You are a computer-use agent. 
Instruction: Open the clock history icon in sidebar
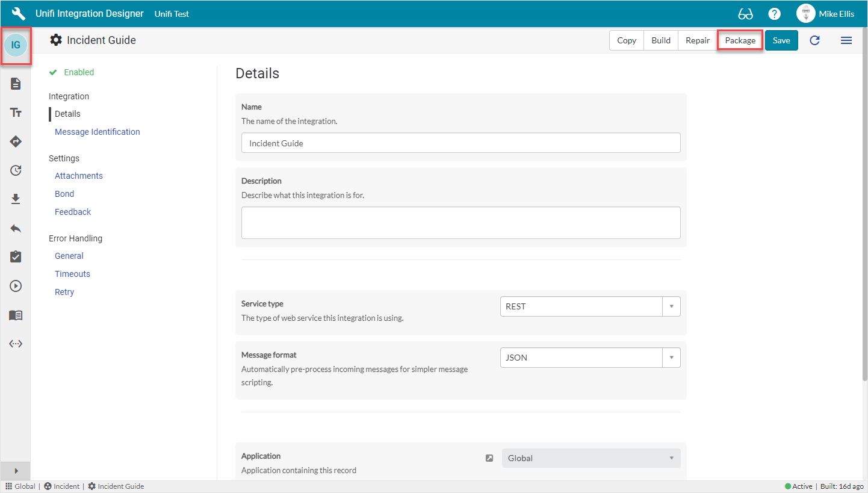coord(16,170)
